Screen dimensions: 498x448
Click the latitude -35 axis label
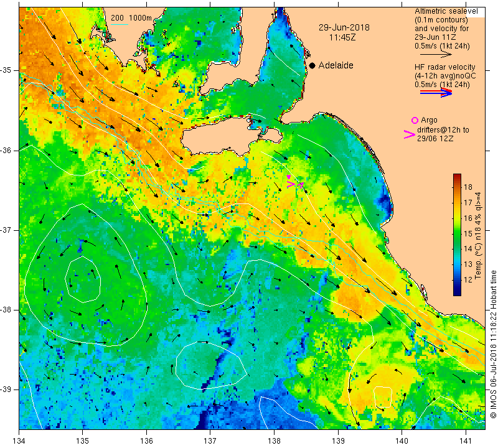6,70
